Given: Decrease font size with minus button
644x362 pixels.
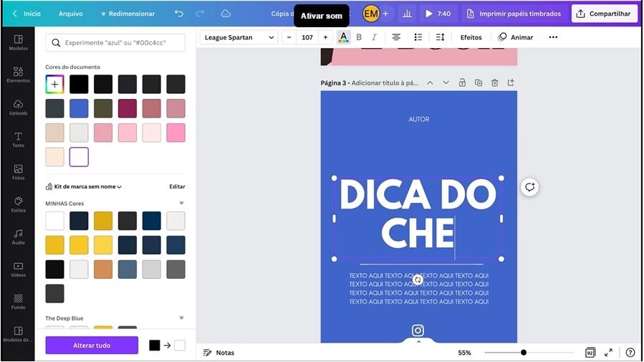Looking at the screenshot, I should (x=289, y=37).
